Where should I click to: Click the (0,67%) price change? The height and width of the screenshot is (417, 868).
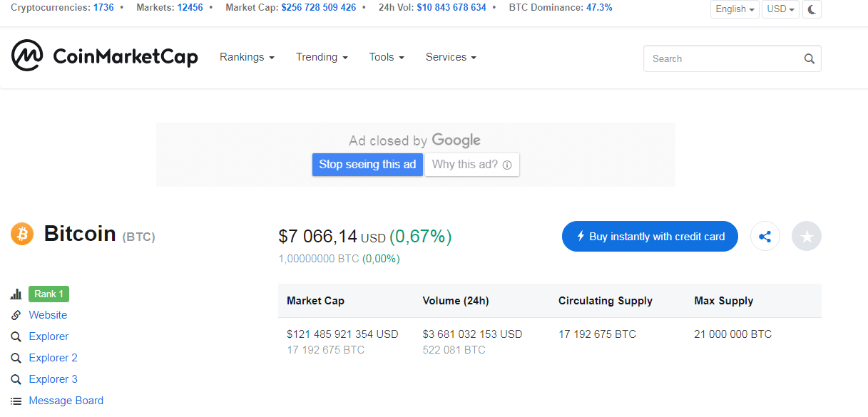click(420, 237)
